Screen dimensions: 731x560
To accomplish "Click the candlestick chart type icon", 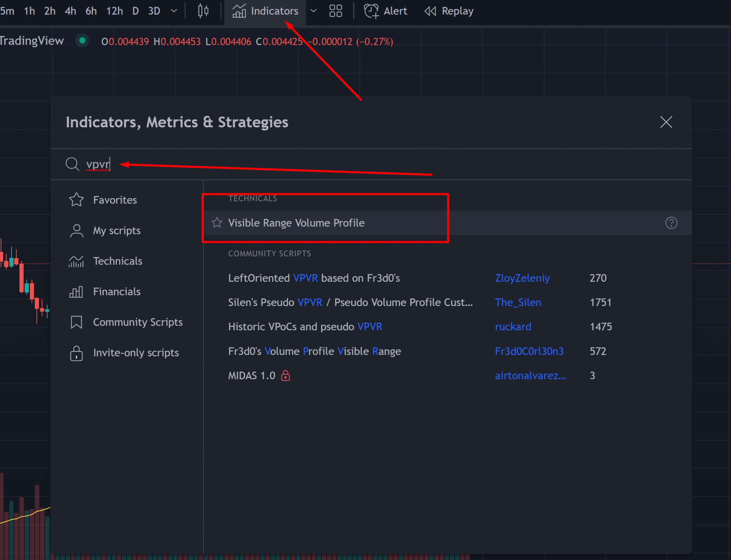I will pos(203,11).
